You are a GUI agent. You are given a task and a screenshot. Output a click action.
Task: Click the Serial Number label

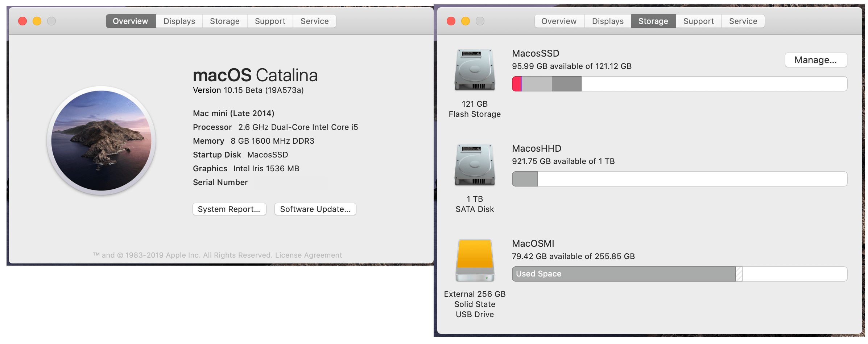[x=220, y=182]
